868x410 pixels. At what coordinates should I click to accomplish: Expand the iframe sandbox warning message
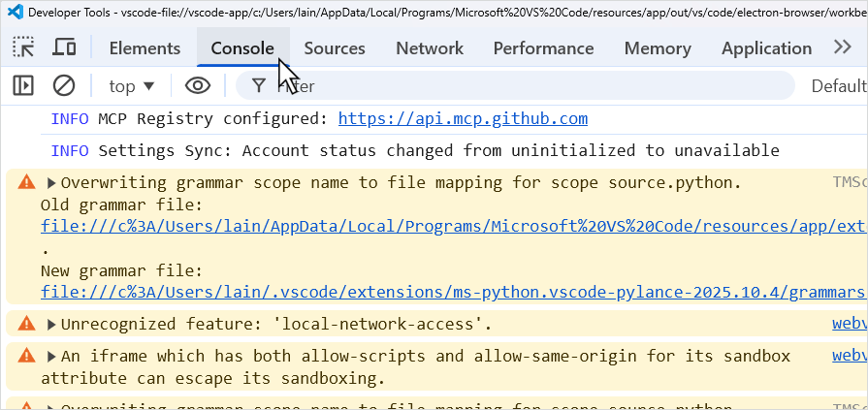tap(52, 356)
